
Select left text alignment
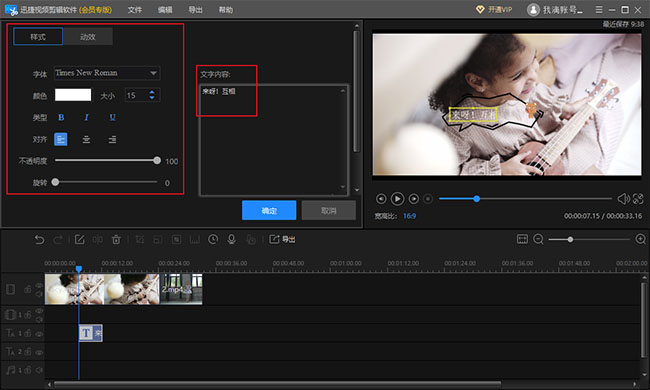point(61,139)
